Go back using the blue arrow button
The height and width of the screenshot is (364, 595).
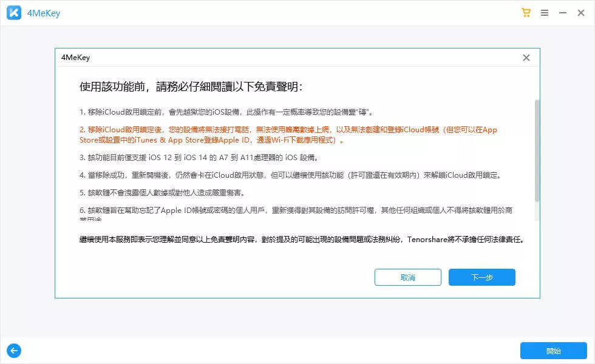click(x=14, y=351)
